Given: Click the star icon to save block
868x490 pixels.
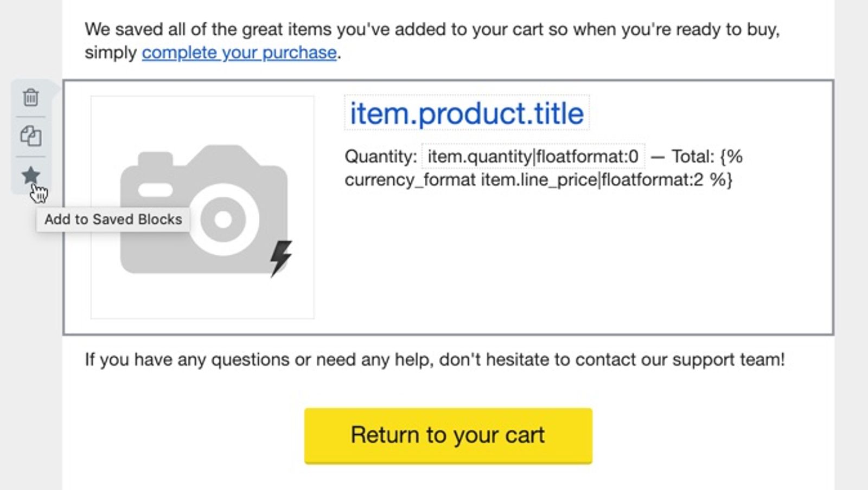Looking at the screenshot, I should 30,175.
